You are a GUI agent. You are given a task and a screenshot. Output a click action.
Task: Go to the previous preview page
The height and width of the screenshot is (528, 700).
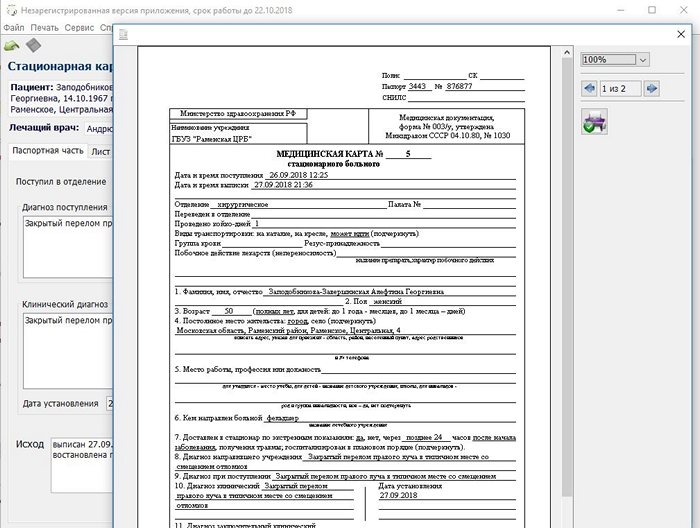589,89
